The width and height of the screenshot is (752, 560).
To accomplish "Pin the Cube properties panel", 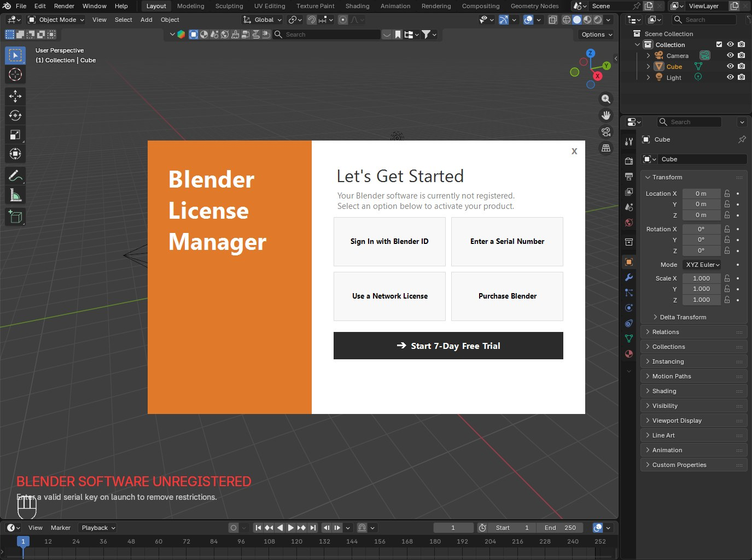I will [742, 139].
